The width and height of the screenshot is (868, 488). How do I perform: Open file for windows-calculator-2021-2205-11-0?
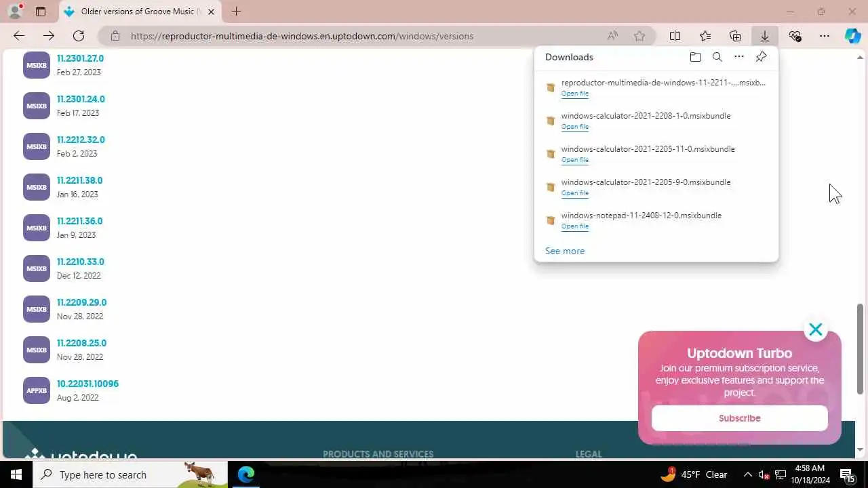[x=574, y=160]
